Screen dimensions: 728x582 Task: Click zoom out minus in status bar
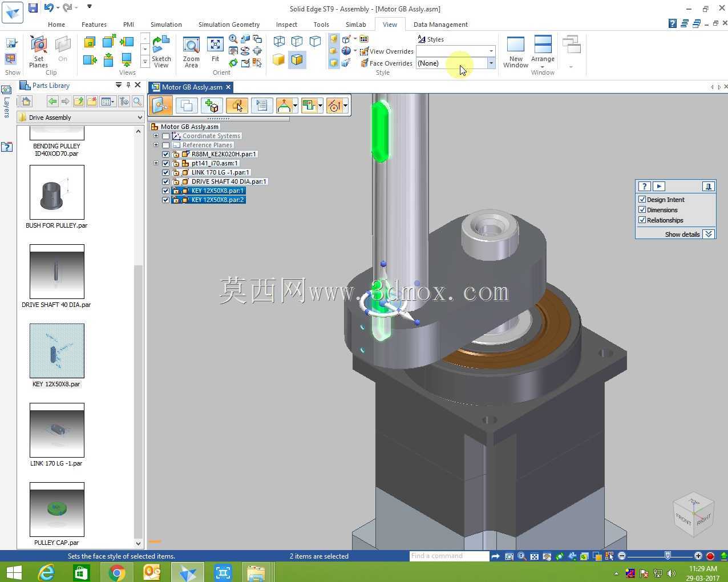coord(622,556)
